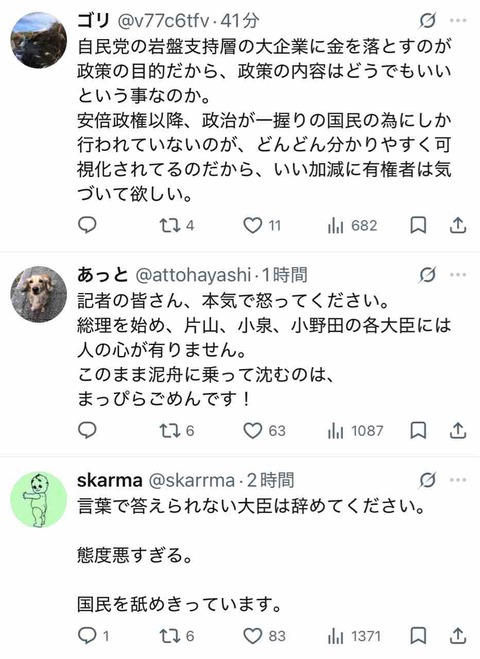
Task: Retweet あっと's post with 6 retweets
Action: (x=177, y=431)
